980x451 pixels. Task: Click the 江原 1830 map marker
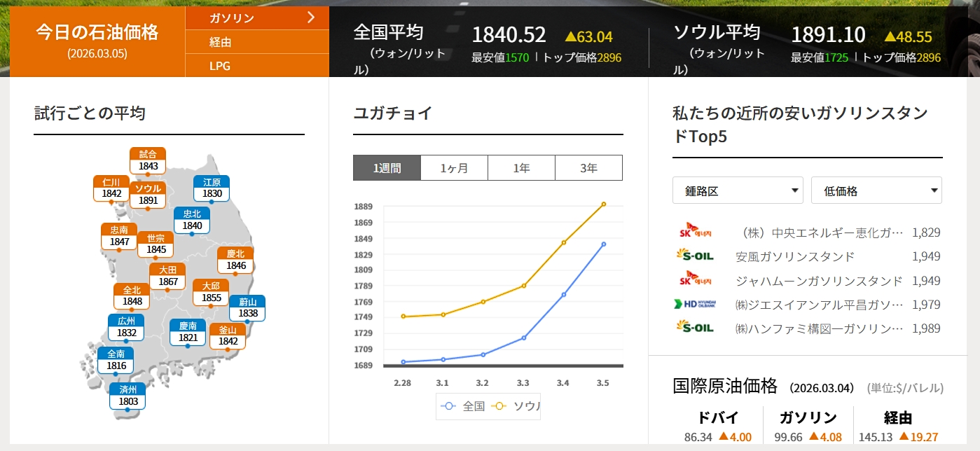212,188
